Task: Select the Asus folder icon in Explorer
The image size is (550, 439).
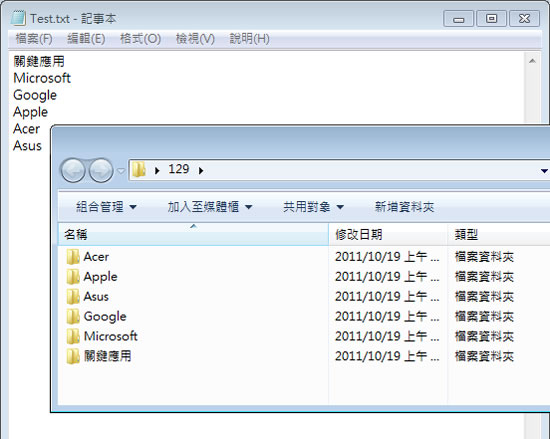Action: coord(73,297)
